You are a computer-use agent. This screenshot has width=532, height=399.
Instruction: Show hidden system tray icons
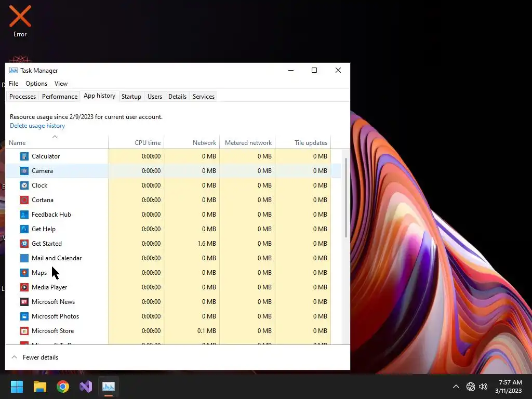[x=456, y=387]
